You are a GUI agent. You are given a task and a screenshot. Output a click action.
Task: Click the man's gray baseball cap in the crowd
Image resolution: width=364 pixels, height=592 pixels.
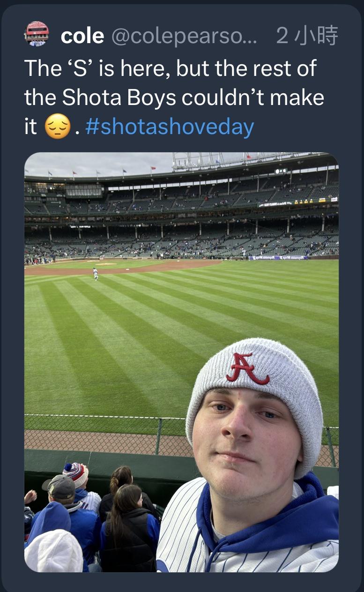click(59, 487)
